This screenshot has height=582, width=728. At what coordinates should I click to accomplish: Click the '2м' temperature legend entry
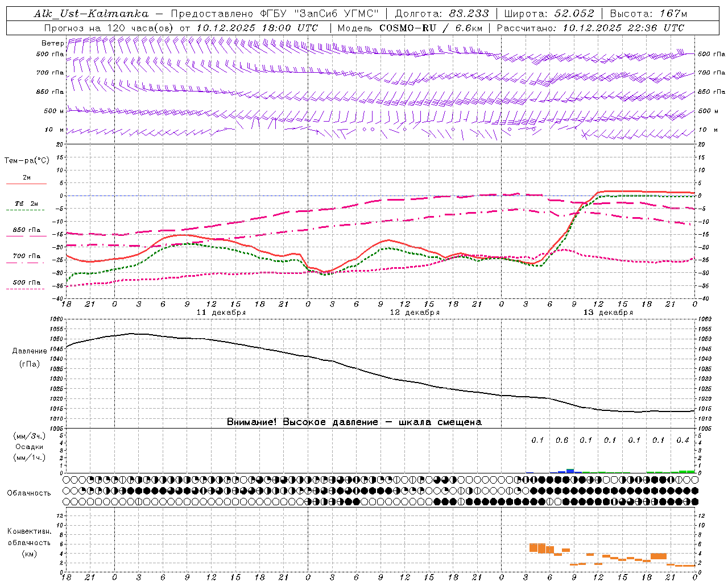tap(27, 178)
